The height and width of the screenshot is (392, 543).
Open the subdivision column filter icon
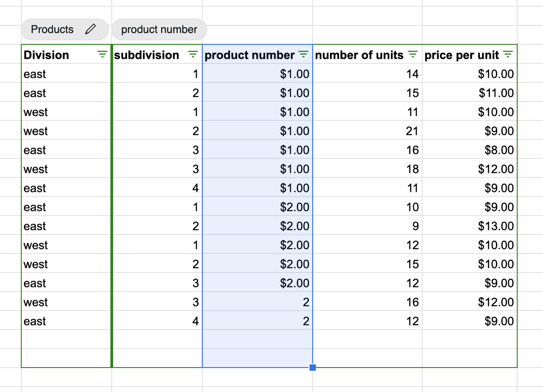(193, 55)
